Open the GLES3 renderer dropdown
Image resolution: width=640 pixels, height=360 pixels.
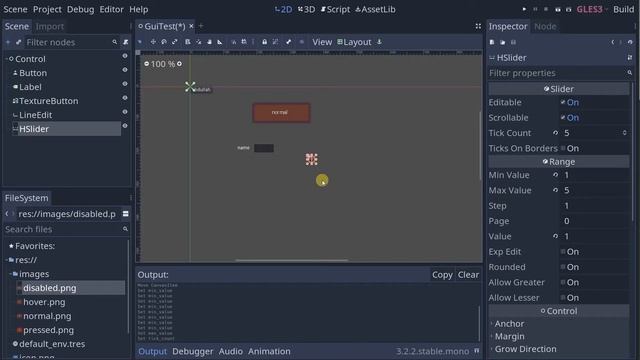(592, 9)
